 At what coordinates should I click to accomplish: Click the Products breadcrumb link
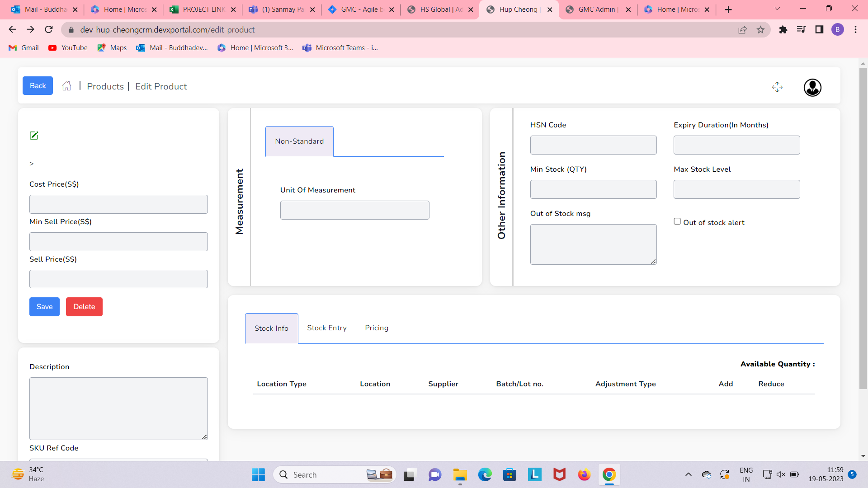click(x=105, y=86)
